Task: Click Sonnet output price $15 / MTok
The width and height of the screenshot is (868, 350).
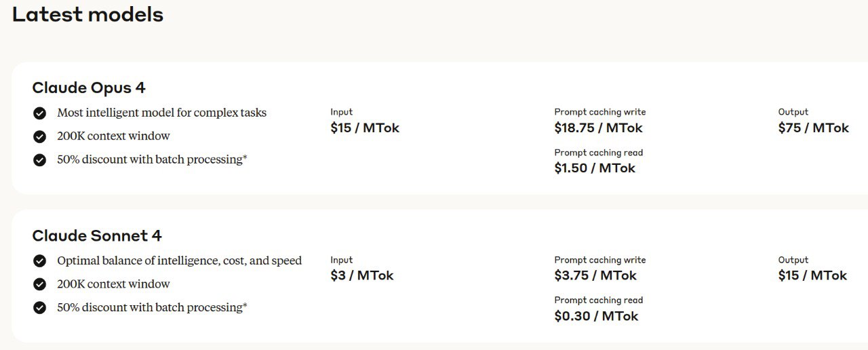Action: pos(812,275)
